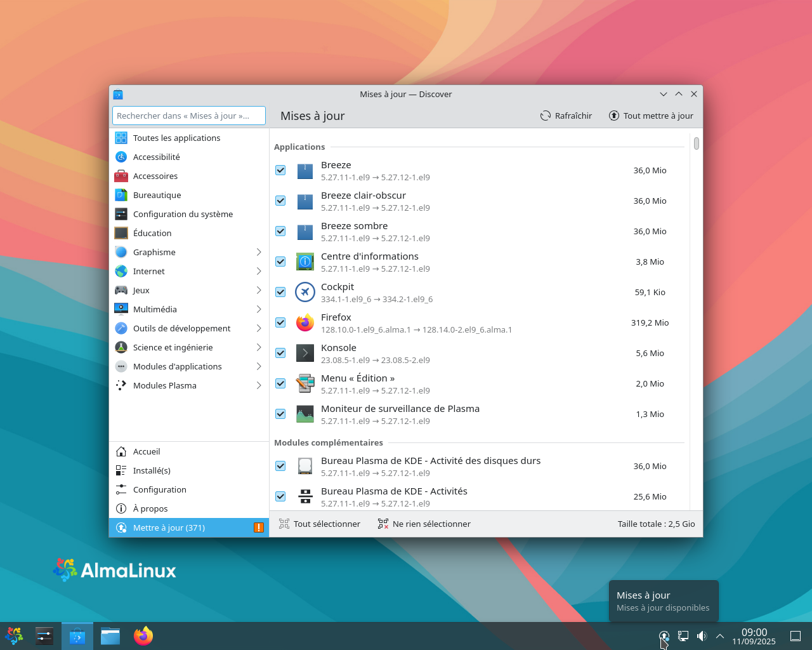Open Discover from the taskbar
Image resolution: width=812 pixels, height=650 pixels.
[77, 636]
